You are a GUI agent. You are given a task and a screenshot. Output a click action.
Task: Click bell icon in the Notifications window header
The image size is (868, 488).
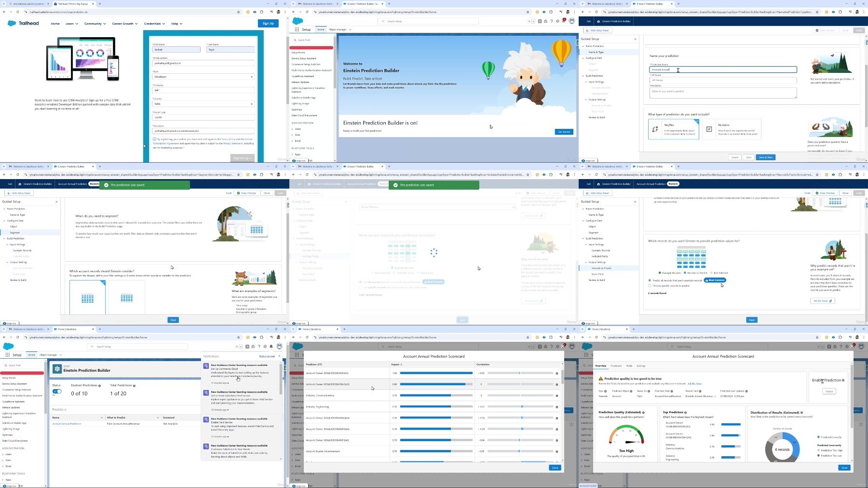(271, 347)
